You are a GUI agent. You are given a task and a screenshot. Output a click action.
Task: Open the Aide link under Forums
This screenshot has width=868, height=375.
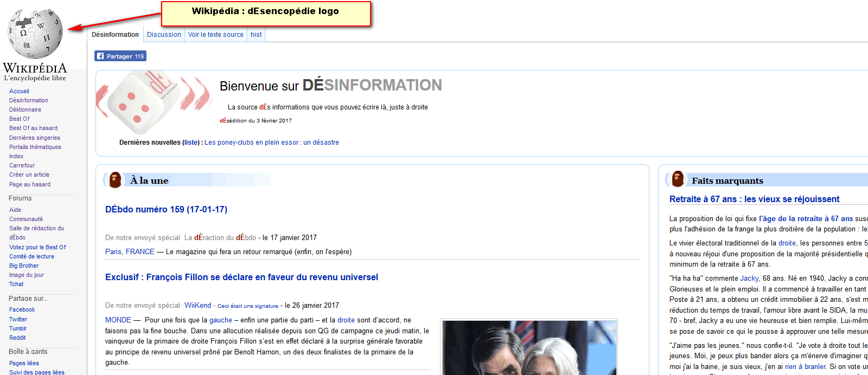(x=15, y=210)
